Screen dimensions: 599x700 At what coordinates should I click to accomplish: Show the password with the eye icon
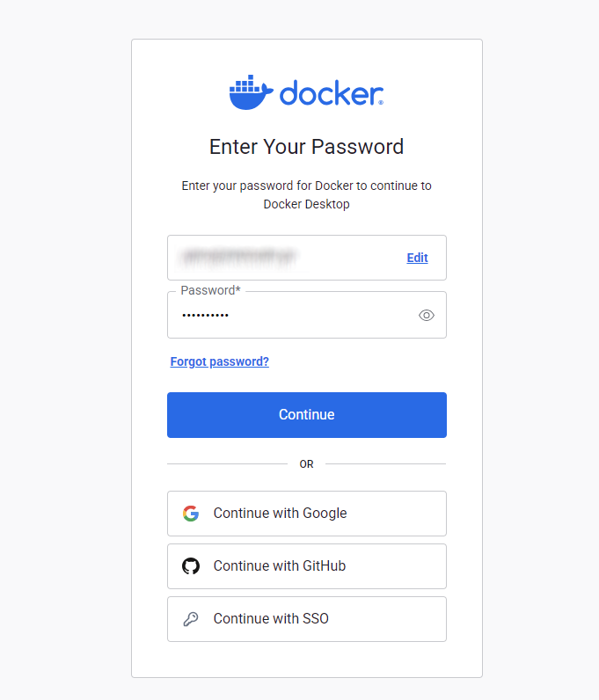[426, 315]
